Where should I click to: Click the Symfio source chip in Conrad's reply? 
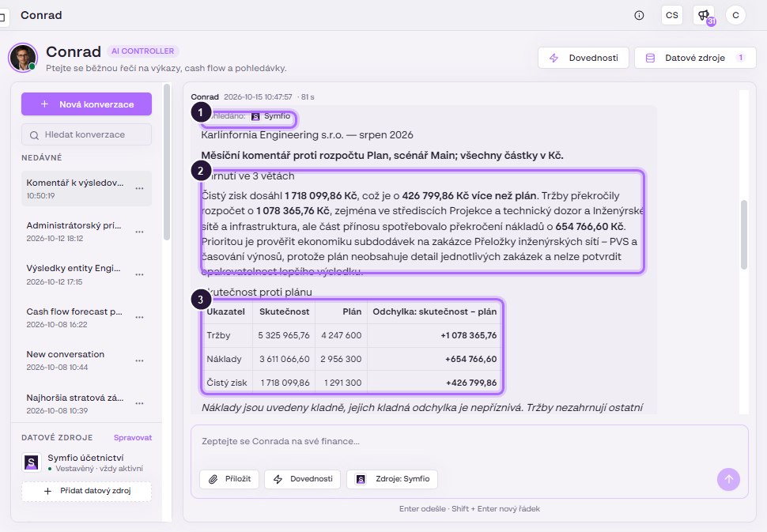click(271, 116)
